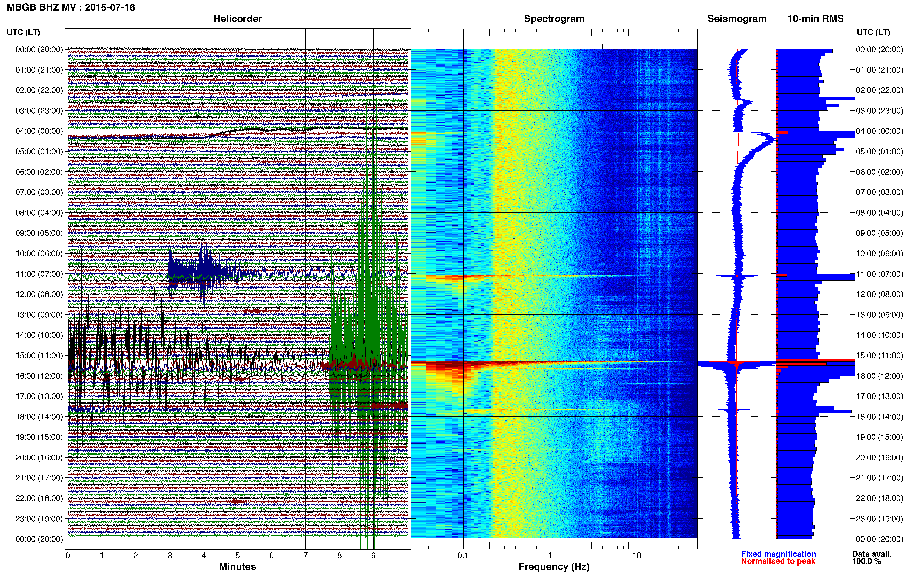Viewport: 924px width, 578px height.
Task: Click the 1 tick on Frequency axis
Action: point(550,555)
